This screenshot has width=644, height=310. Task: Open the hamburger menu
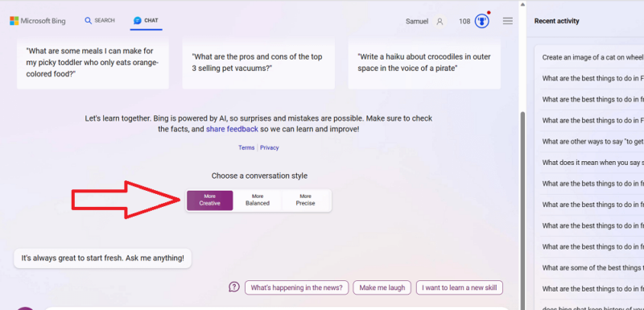[x=508, y=21]
